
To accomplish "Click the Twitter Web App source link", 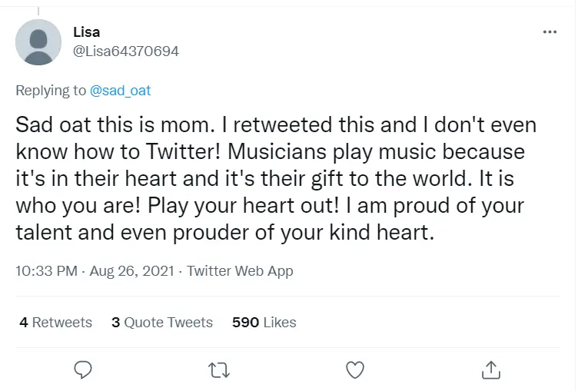I will click(240, 271).
